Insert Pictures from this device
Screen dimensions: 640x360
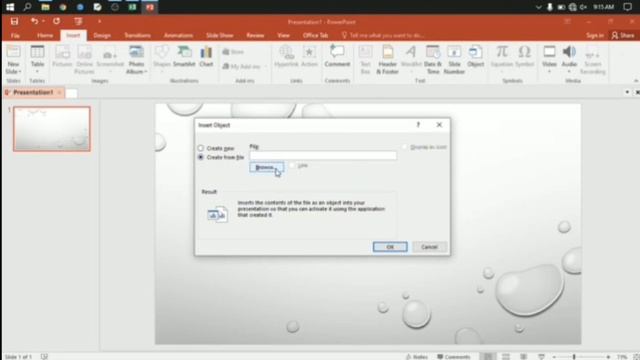pyautogui.click(x=62, y=56)
